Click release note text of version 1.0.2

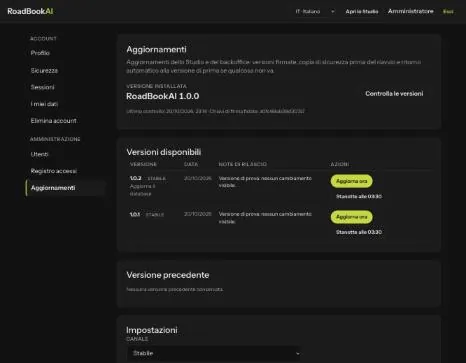point(265,182)
